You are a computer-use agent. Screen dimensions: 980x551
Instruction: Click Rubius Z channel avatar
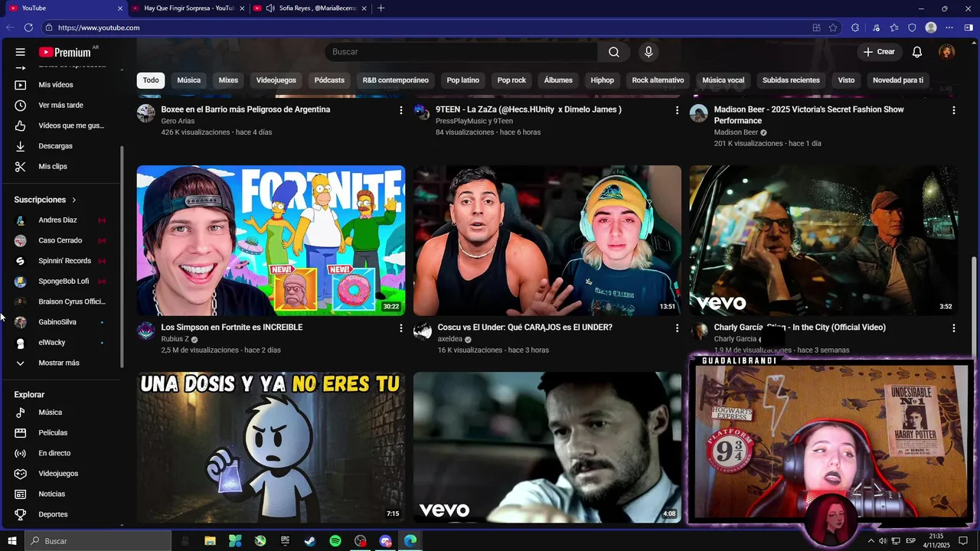(146, 331)
